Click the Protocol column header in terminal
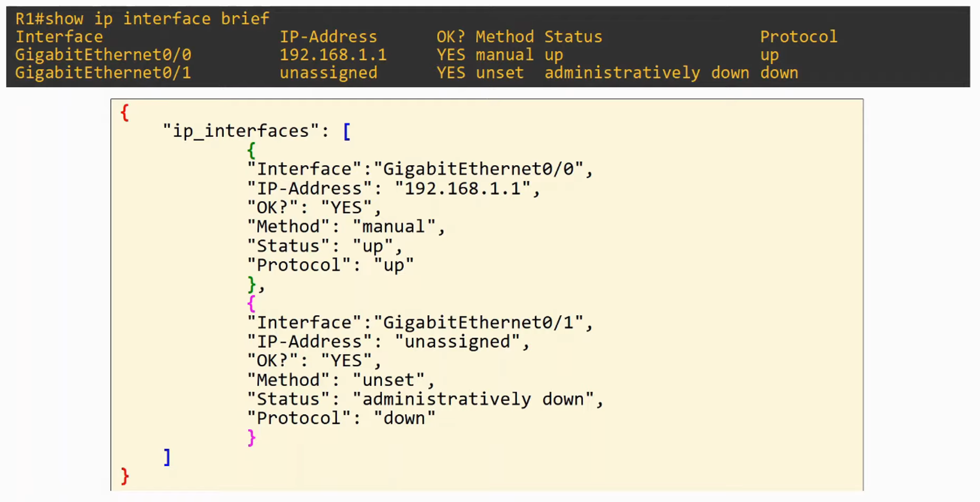This screenshot has height=502, width=980. (798, 37)
